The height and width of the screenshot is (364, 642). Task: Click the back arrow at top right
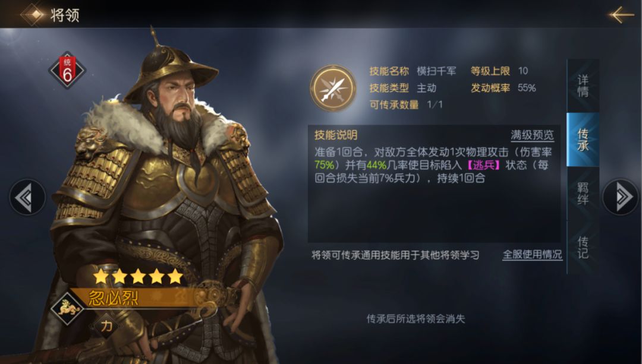pos(621,15)
